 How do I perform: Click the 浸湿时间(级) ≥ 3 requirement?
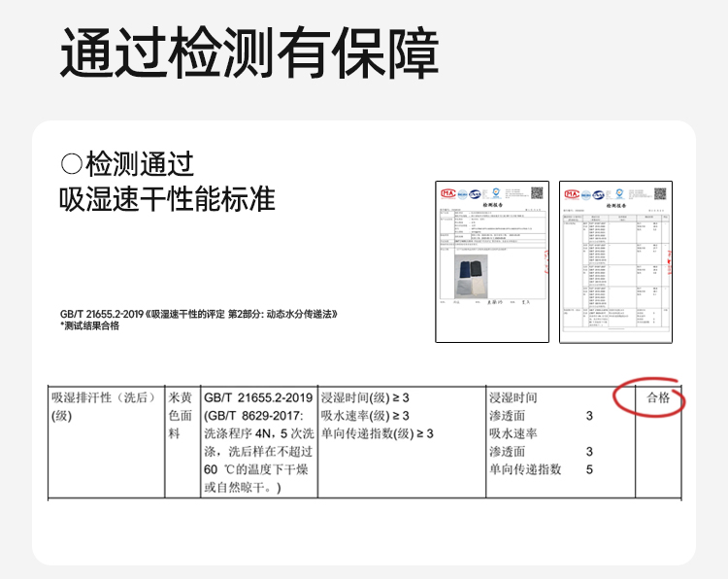[365, 397]
